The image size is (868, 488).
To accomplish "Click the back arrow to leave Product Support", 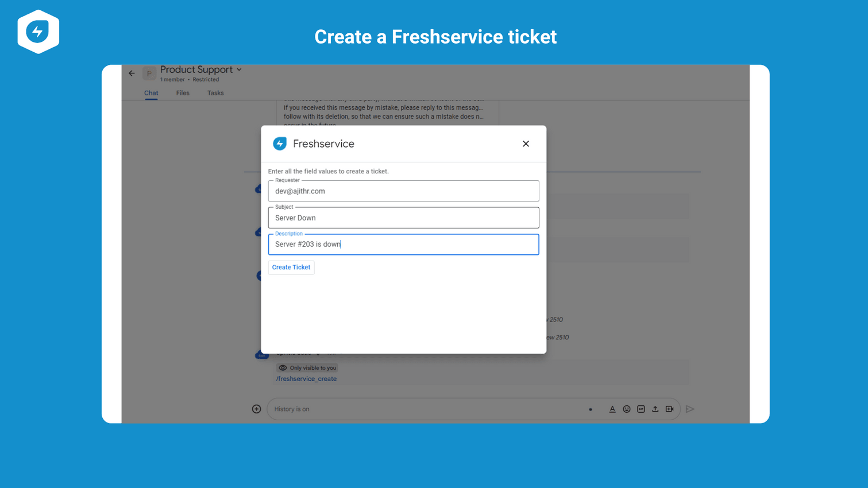I will coord(132,73).
